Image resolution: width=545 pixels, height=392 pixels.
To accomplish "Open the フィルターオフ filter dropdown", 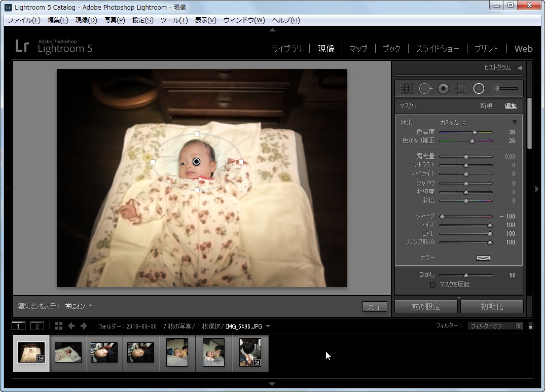I will coord(495,326).
